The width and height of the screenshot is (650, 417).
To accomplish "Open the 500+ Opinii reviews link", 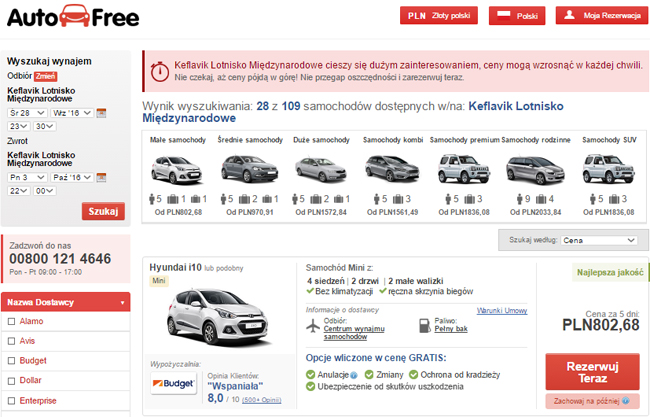I will pyautogui.click(x=262, y=400).
